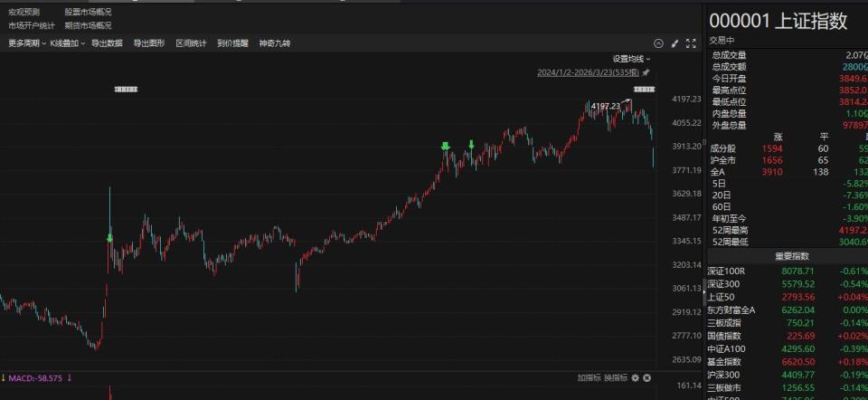This screenshot has height=400, width=868.
Task: Click the pin icon beside date range
Action: [x=646, y=72]
